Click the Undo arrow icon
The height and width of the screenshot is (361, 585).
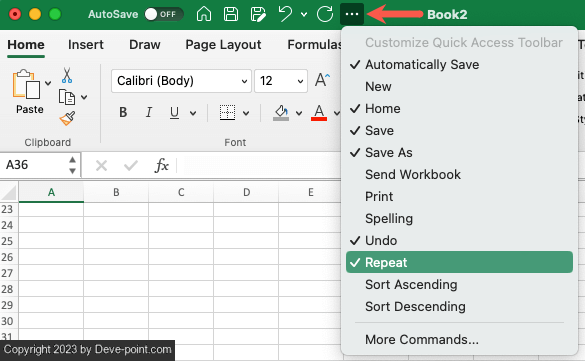point(285,14)
